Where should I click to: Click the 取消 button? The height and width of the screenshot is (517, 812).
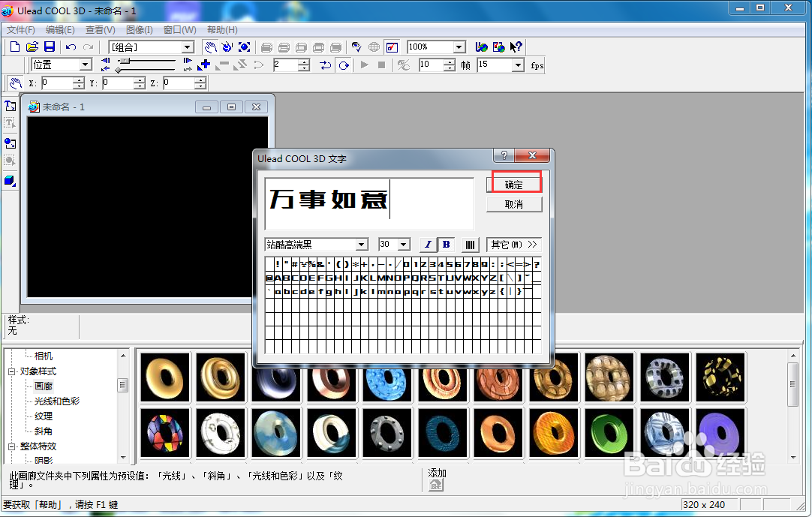coord(514,204)
